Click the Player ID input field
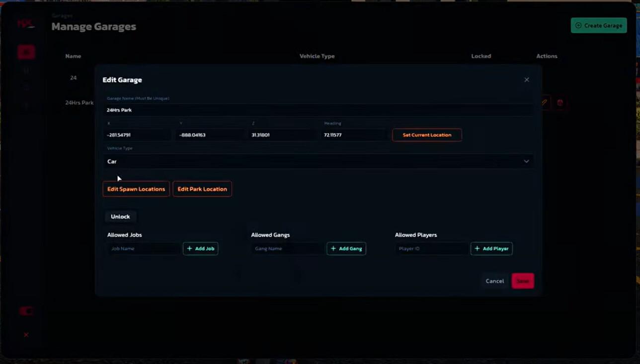This screenshot has width=640, height=364. coord(432,248)
